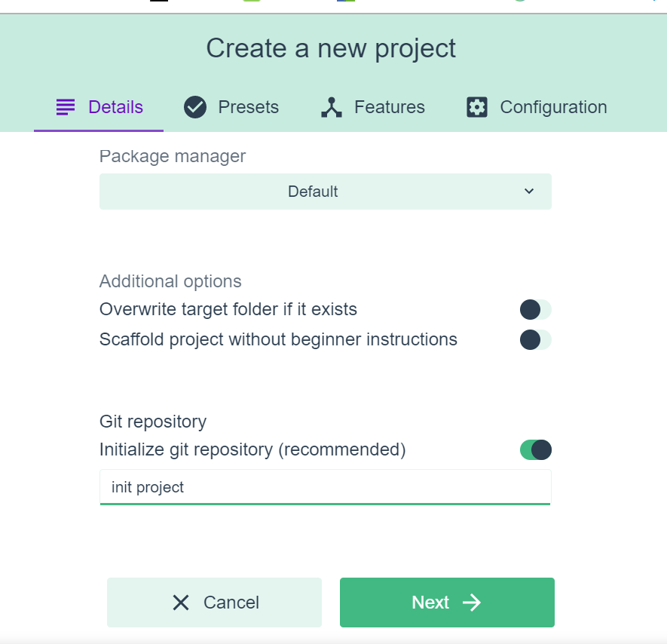
Task: Click the "Overwrite target folder if it exists" label
Action: [x=228, y=309]
